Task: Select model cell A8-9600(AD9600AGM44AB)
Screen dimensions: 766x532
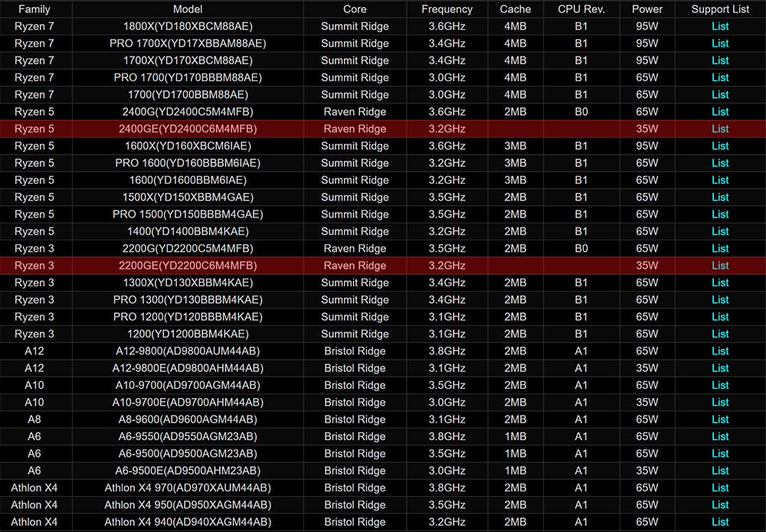Action: (188, 419)
